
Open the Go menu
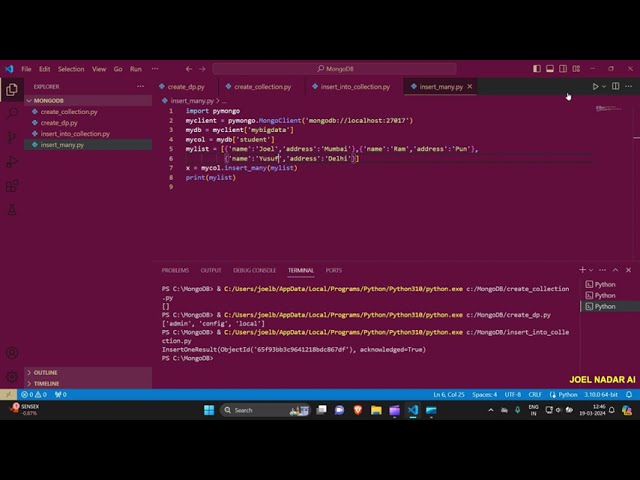point(118,69)
